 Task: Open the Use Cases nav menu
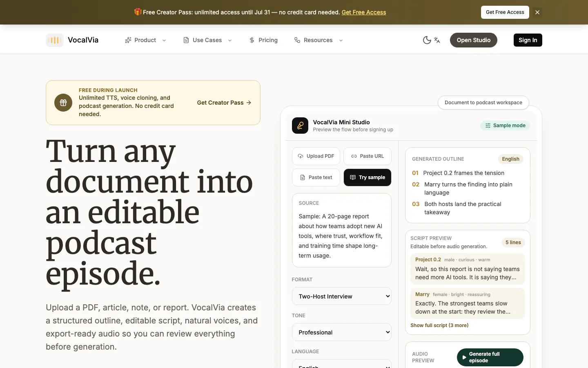207,40
